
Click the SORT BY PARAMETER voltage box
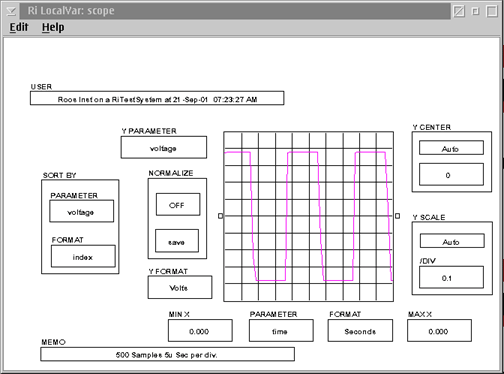(x=82, y=211)
